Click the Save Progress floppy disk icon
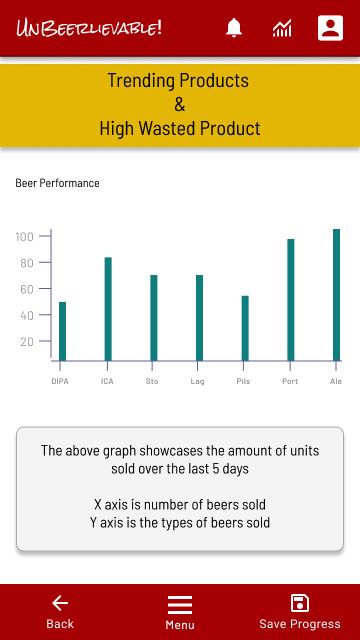 pyautogui.click(x=300, y=603)
